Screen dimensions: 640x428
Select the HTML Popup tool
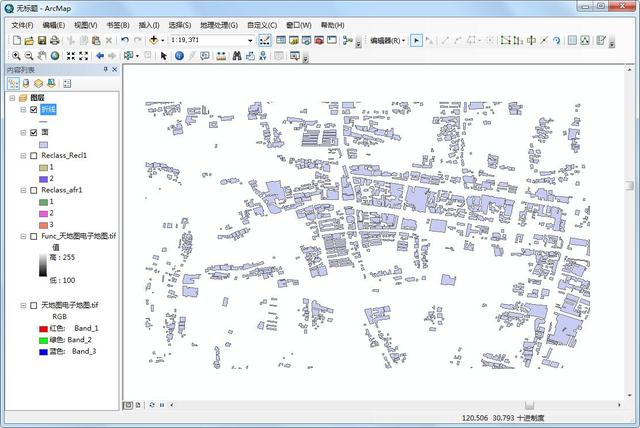click(205, 56)
